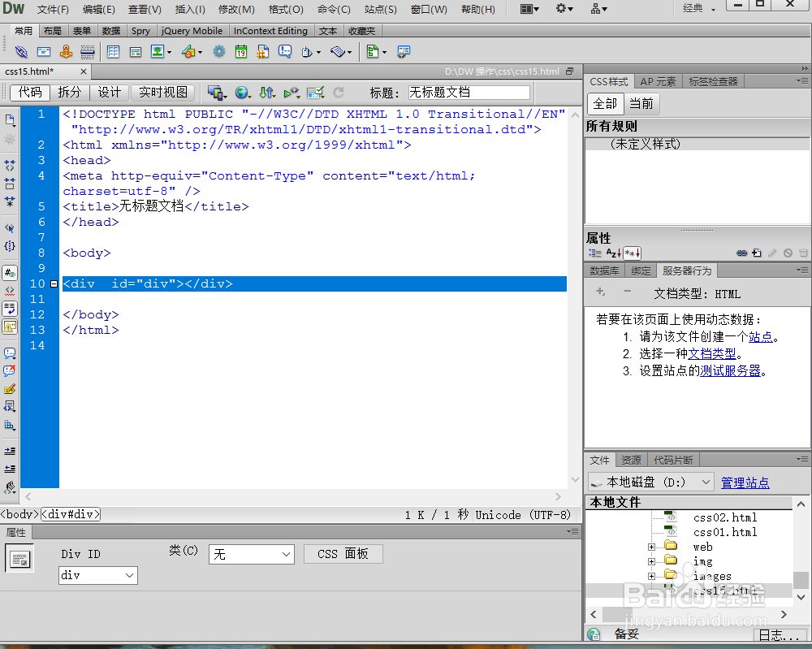
Task: Select the Hyperlink icon on the 常用 insert bar
Action: pyautogui.click(x=20, y=51)
